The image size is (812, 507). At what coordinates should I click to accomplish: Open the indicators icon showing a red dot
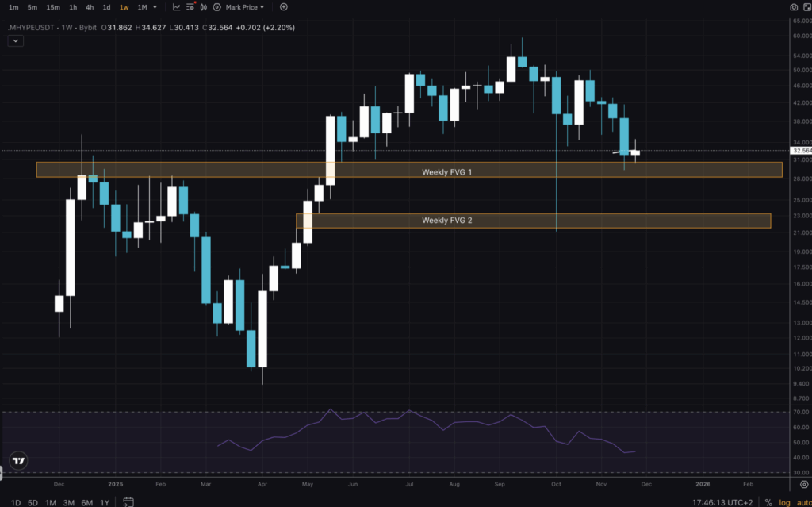190,7
